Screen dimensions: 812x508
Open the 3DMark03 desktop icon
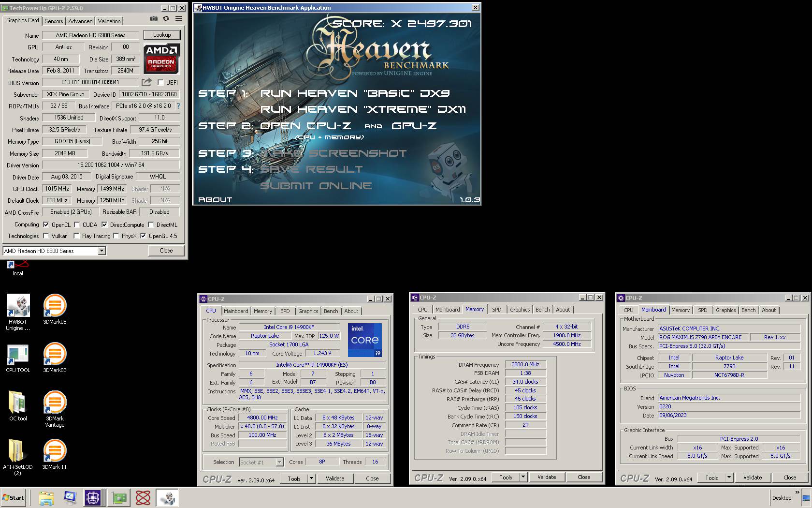pos(55,358)
